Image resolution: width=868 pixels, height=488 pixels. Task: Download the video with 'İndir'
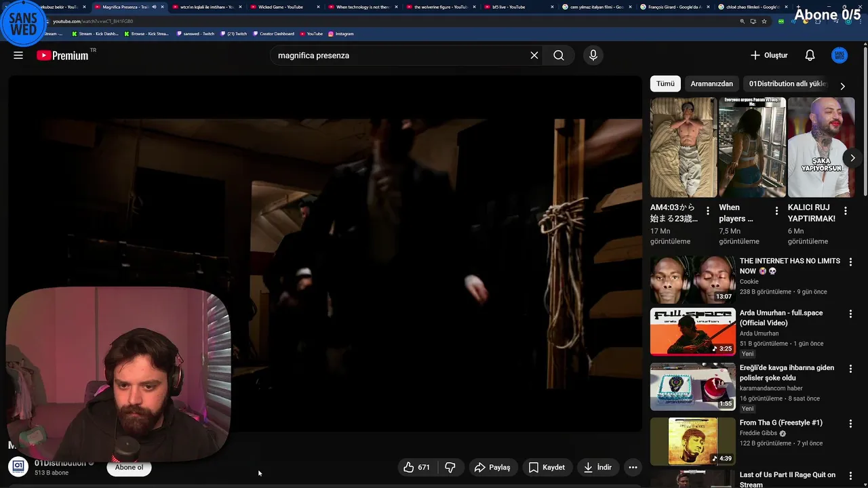pyautogui.click(x=597, y=467)
